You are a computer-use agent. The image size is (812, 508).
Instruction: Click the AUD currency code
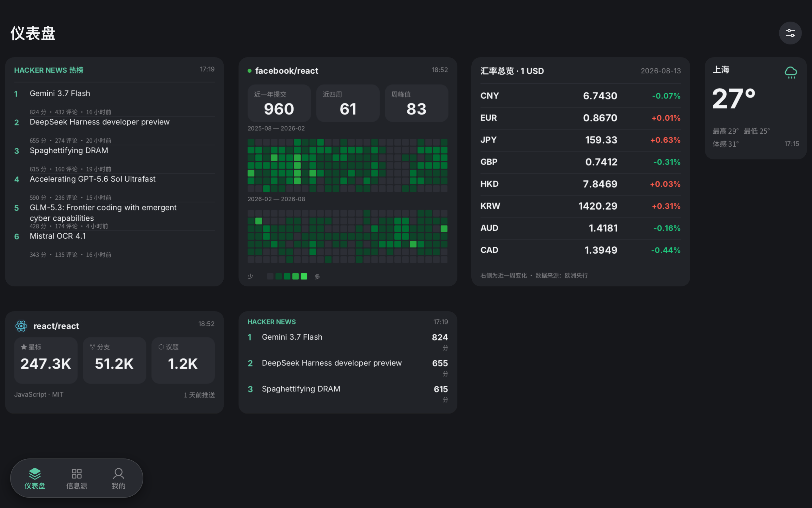[x=489, y=228]
